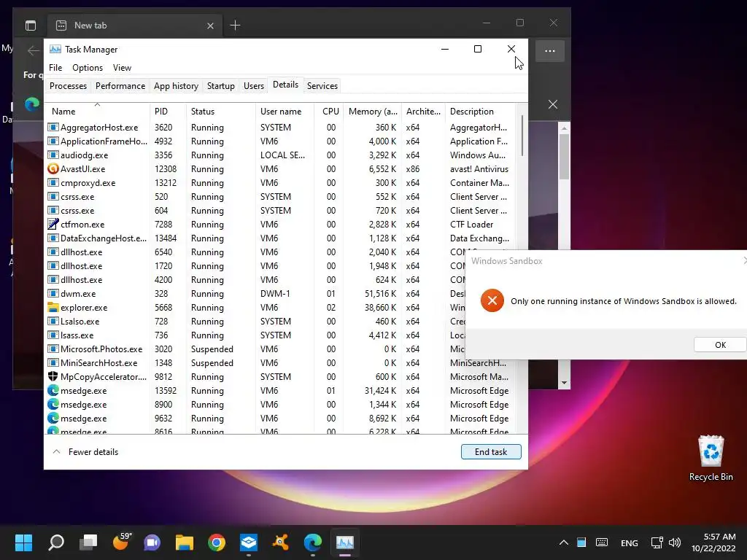Open the View menu in Task Manager

coord(122,68)
